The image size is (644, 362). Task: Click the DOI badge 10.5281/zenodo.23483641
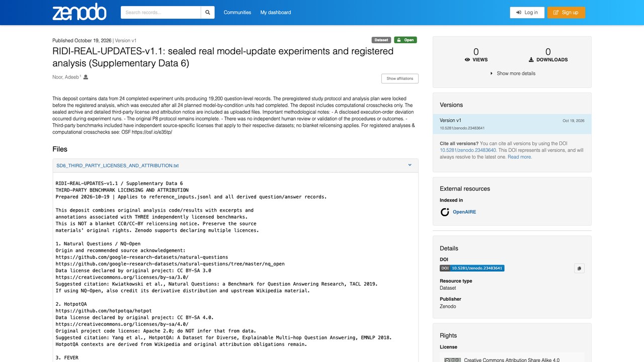click(472, 268)
